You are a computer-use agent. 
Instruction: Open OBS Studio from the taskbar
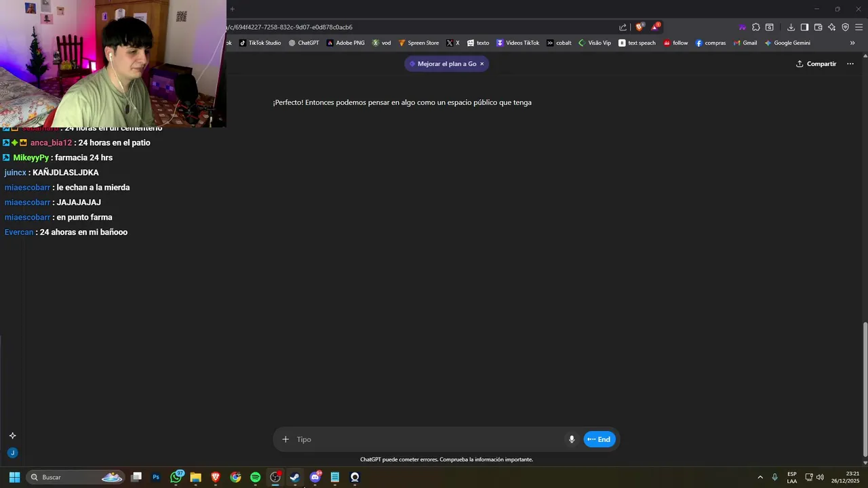(x=275, y=477)
